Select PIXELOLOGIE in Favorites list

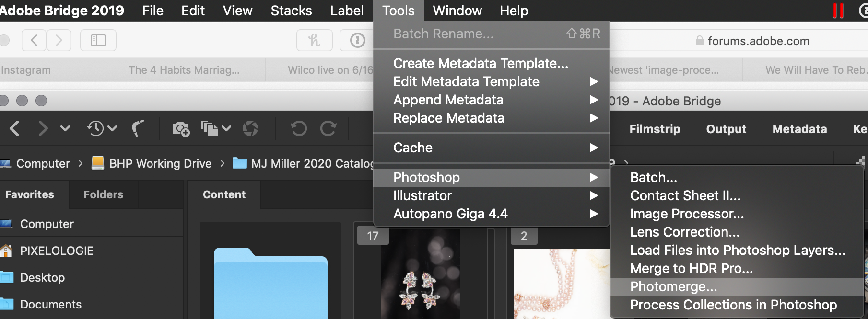click(x=57, y=251)
